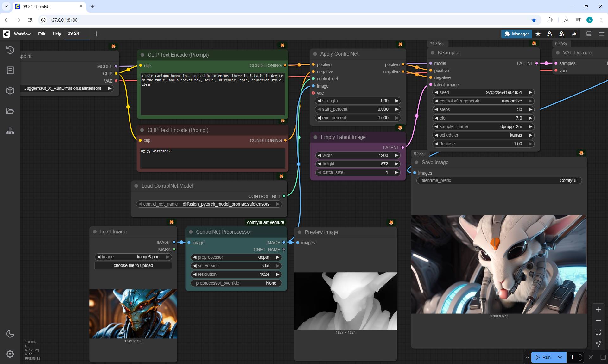Image resolution: width=608 pixels, height=364 pixels.
Task: Increase the ControlNet strength value arrow
Action: [396, 101]
